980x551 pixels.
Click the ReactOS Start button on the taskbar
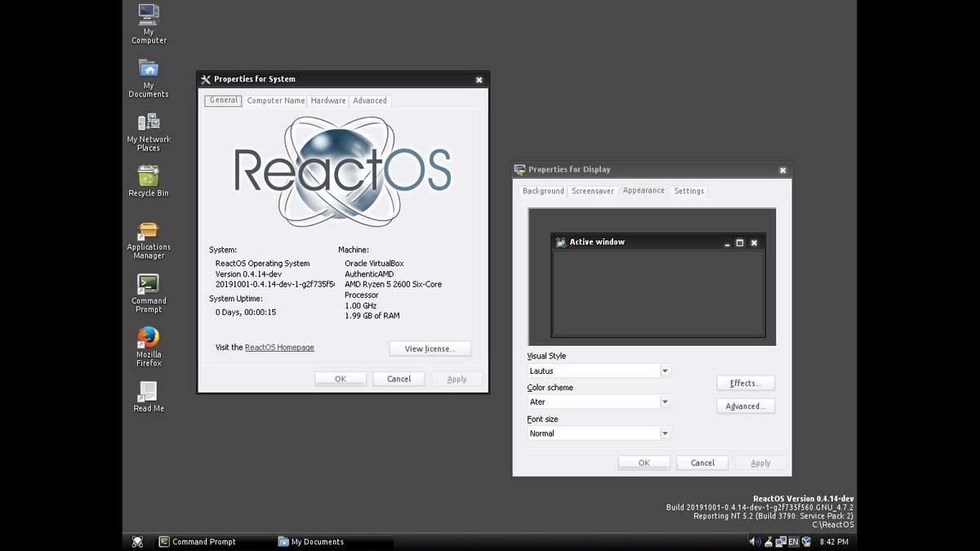(137, 541)
